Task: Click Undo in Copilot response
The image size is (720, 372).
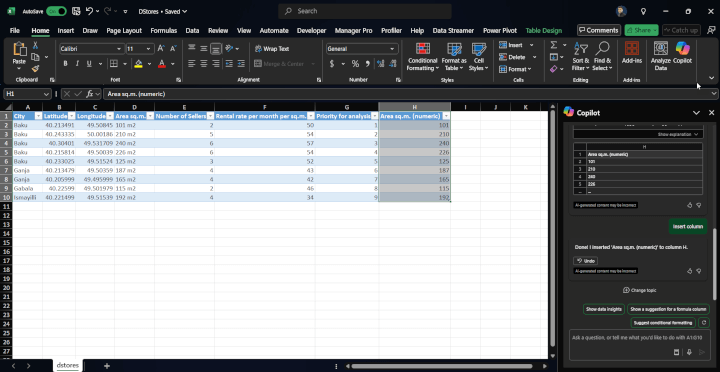Action: 585,261
